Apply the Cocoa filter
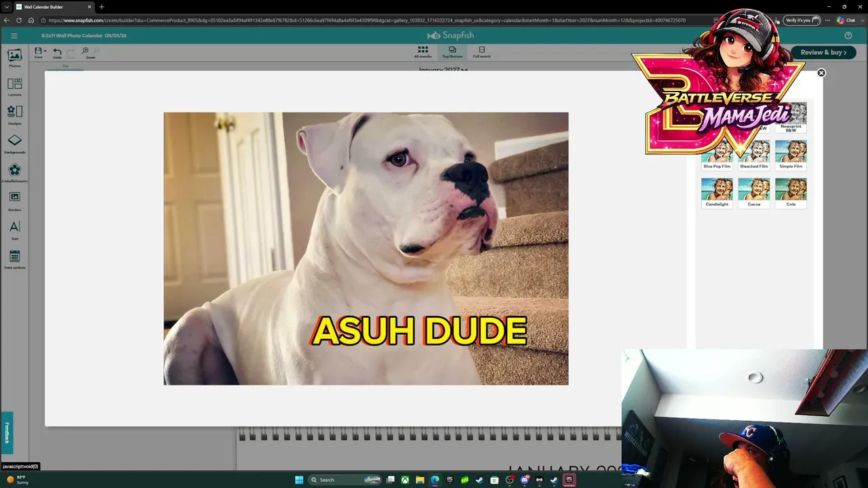868x488 pixels. tap(754, 192)
